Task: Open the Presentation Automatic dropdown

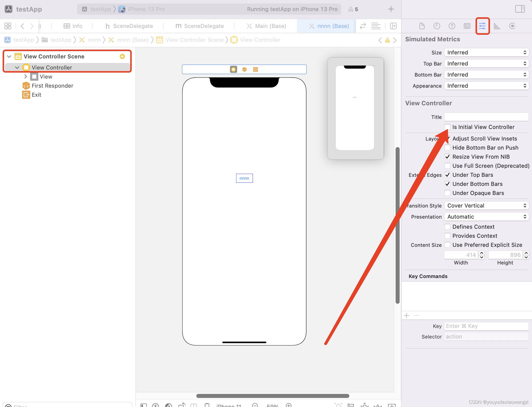Action: coord(486,217)
